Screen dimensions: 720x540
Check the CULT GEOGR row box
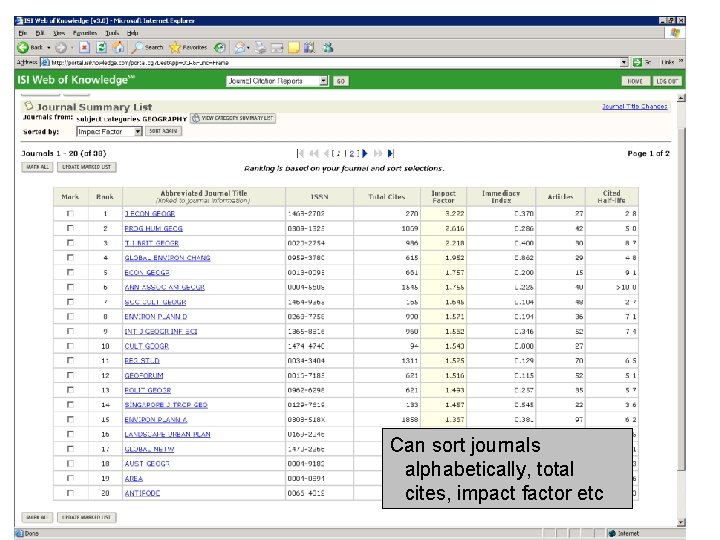70,345
